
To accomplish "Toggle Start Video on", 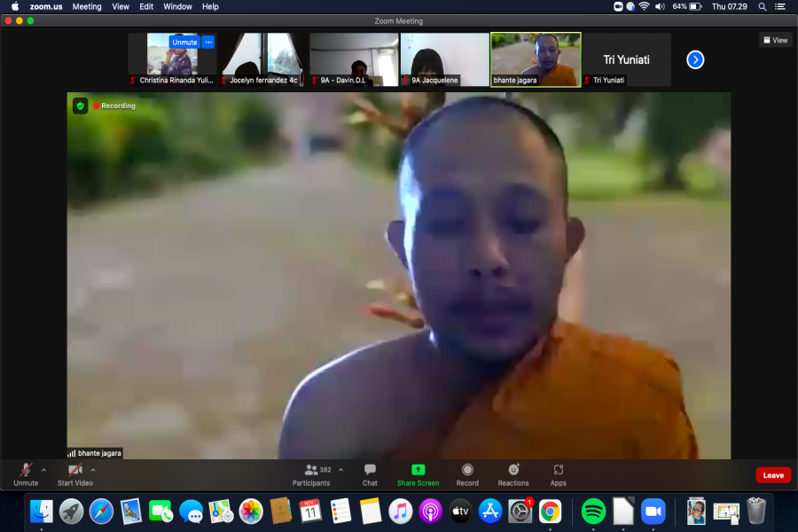I will pyautogui.click(x=75, y=474).
